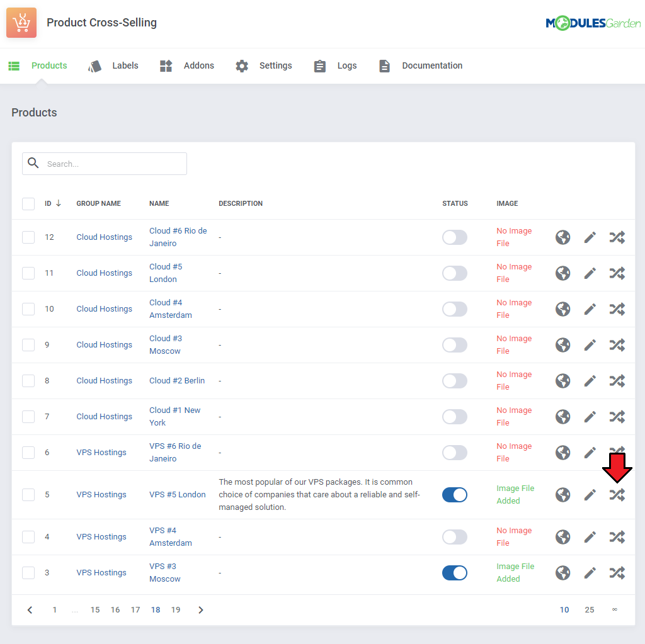Click the Product Cross-Selling cart logo
Image resolution: width=645 pixels, height=644 pixels.
21,23
